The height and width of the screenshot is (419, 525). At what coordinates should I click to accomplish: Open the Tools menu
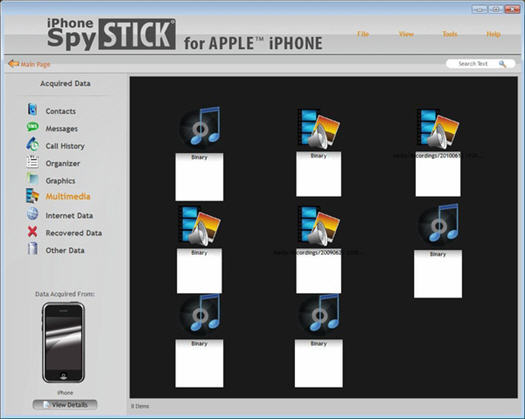[x=450, y=34]
